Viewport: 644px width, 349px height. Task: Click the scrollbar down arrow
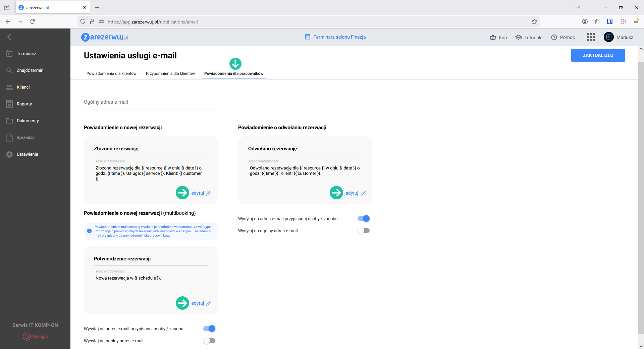click(x=641, y=346)
